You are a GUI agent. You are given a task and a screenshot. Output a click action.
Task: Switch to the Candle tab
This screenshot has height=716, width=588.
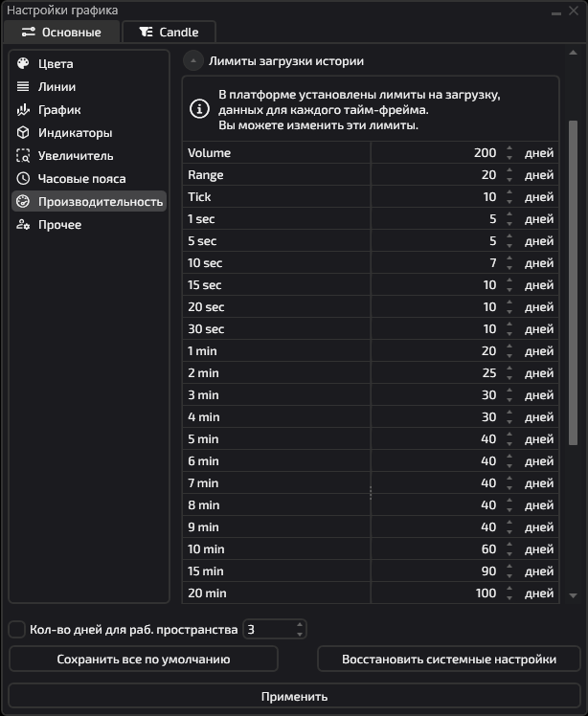pyautogui.click(x=169, y=32)
